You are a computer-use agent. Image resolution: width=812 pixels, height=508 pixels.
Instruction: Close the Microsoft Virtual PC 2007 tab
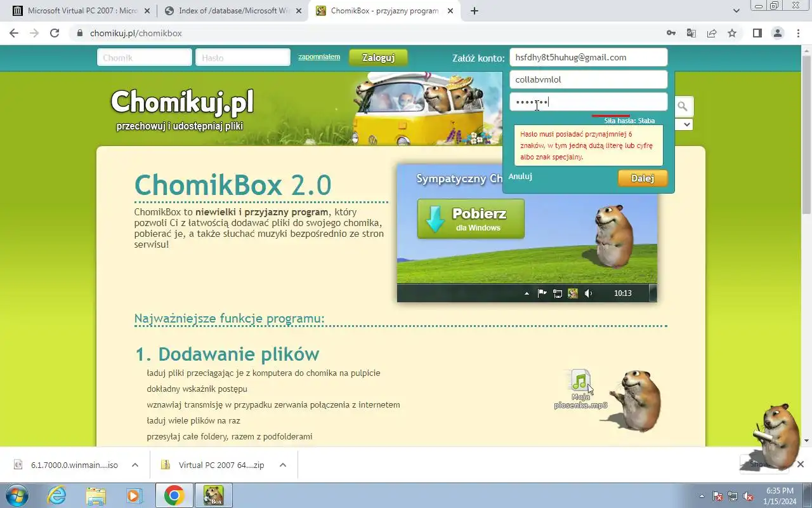coord(147,11)
